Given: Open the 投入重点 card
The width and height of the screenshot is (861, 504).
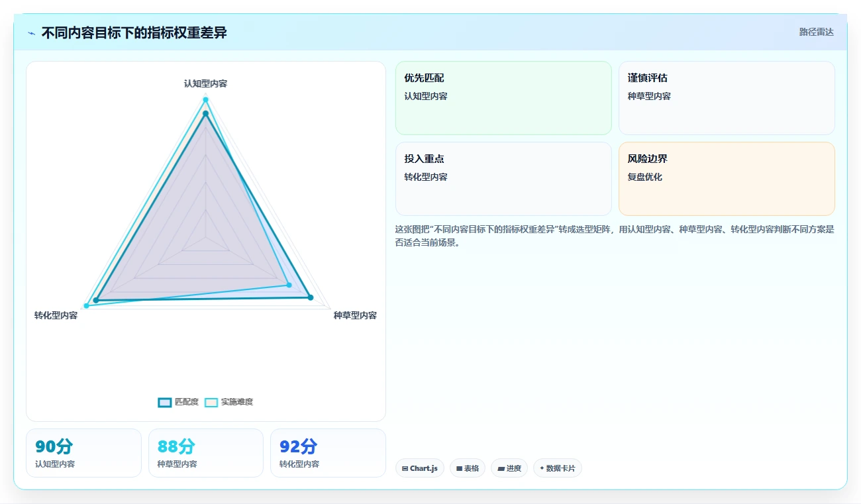Looking at the screenshot, I should [503, 179].
